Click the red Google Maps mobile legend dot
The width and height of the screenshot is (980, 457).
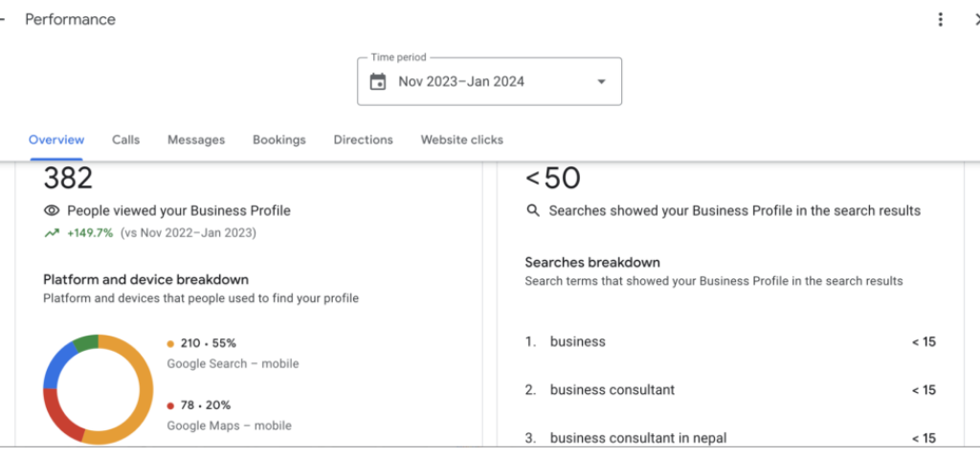170,405
